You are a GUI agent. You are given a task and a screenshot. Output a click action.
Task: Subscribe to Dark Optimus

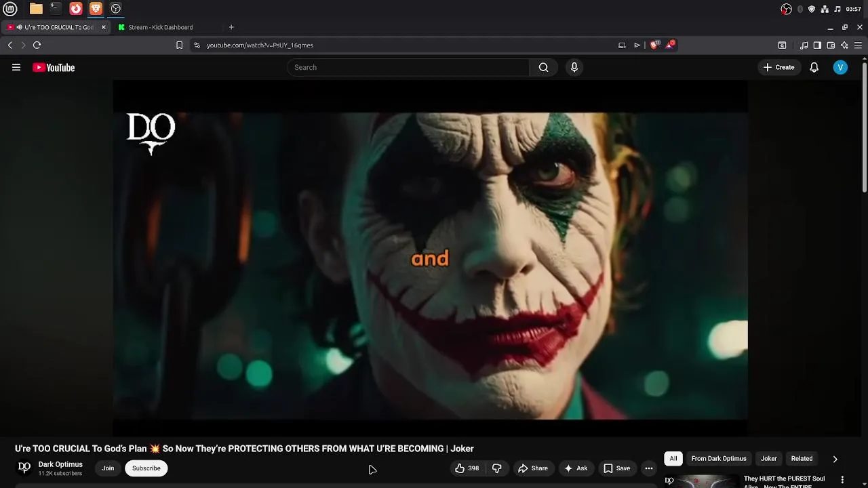click(x=146, y=468)
